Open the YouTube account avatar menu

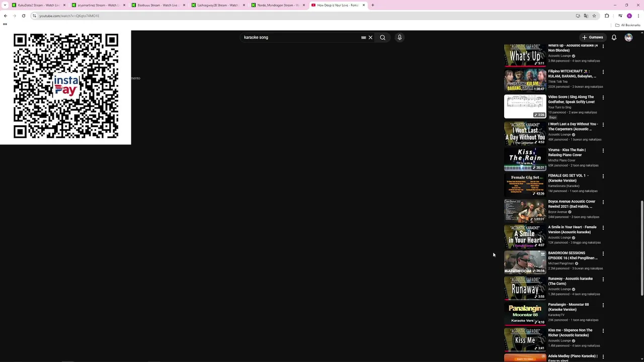click(x=628, y=37)
